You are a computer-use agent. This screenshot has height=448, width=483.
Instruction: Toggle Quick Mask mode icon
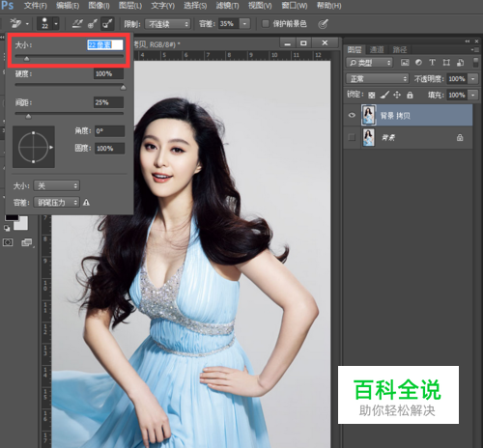[x=8, y=242]
